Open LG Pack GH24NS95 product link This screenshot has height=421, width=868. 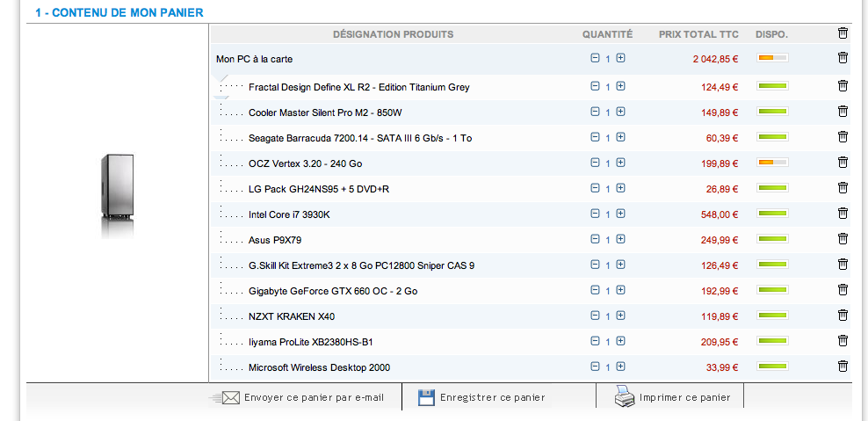pos(318,189)
